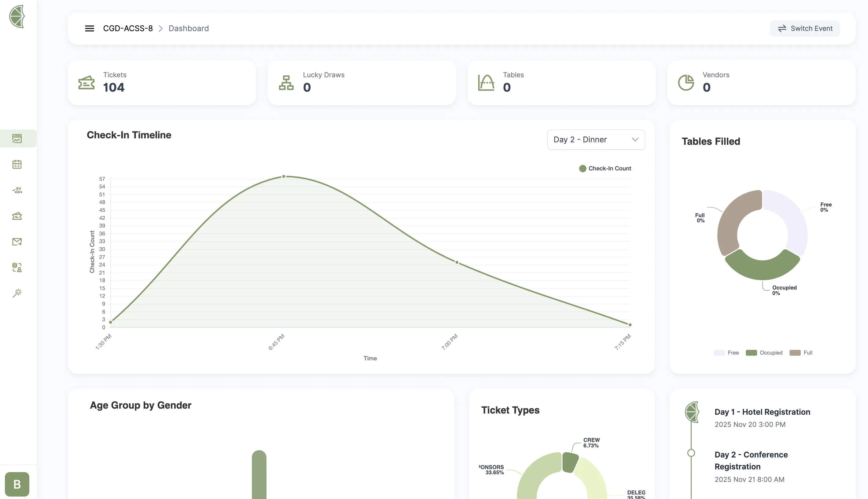Viewport: 868px width, 499px height.
Task: Open the email sending section from the sidebar
Action: pyautogui.click(x=17, y=242)
